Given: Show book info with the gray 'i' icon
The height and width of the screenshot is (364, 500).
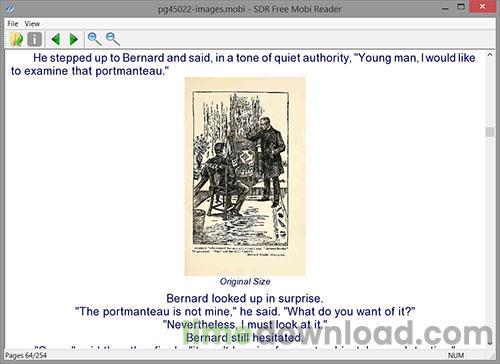Looking at the screenshot, I should [x=34, y=39].
